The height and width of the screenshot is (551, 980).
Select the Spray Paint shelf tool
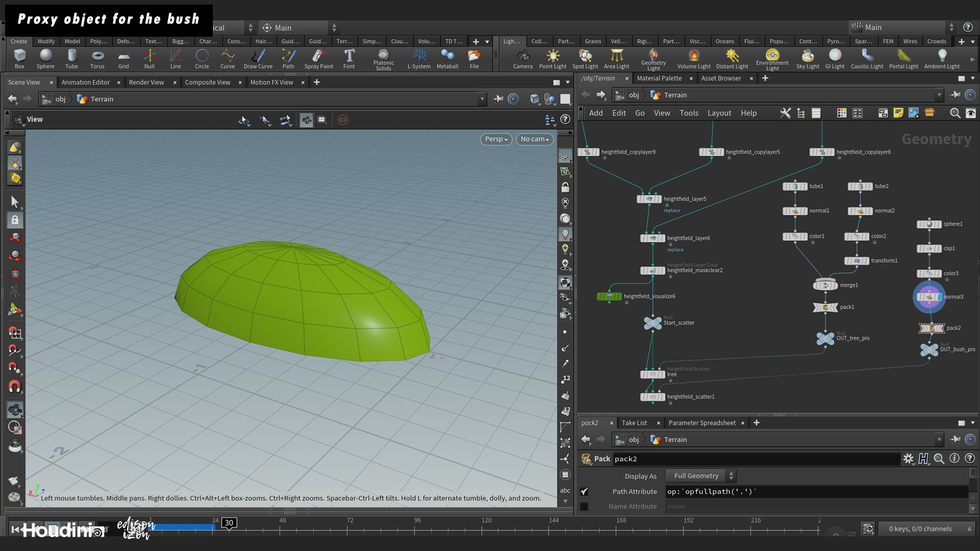(x=318, y=58)
